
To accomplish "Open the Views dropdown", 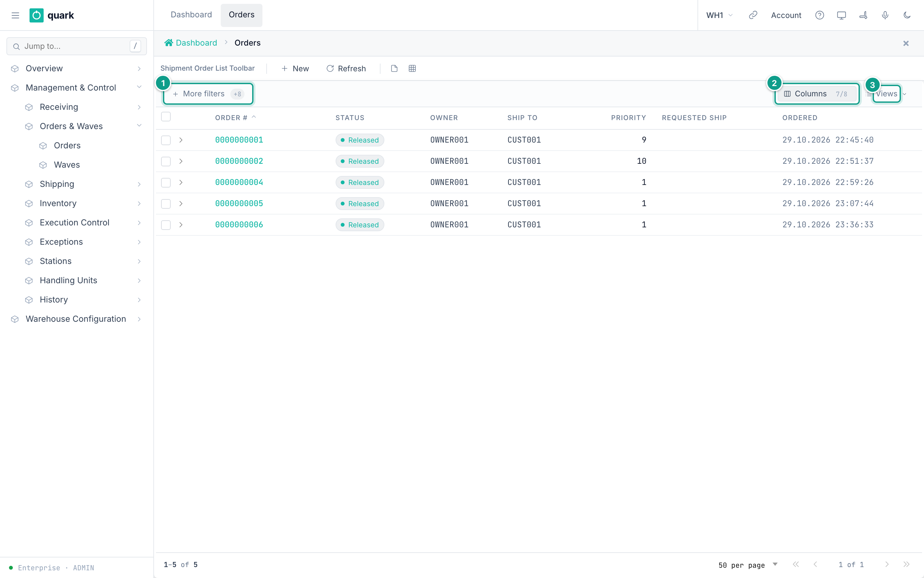I will pos(886,94).
